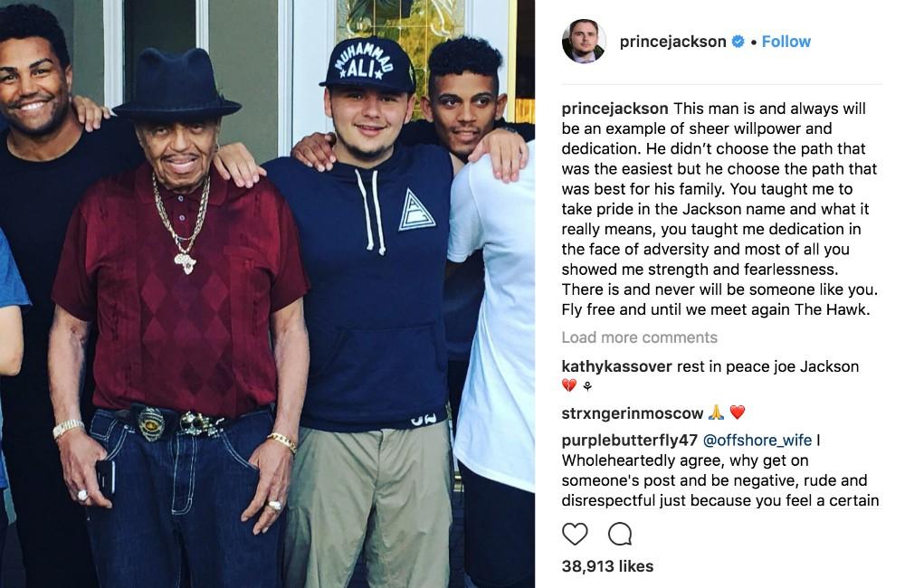
Task: Click the heart like icon
Action: (575, 535)
